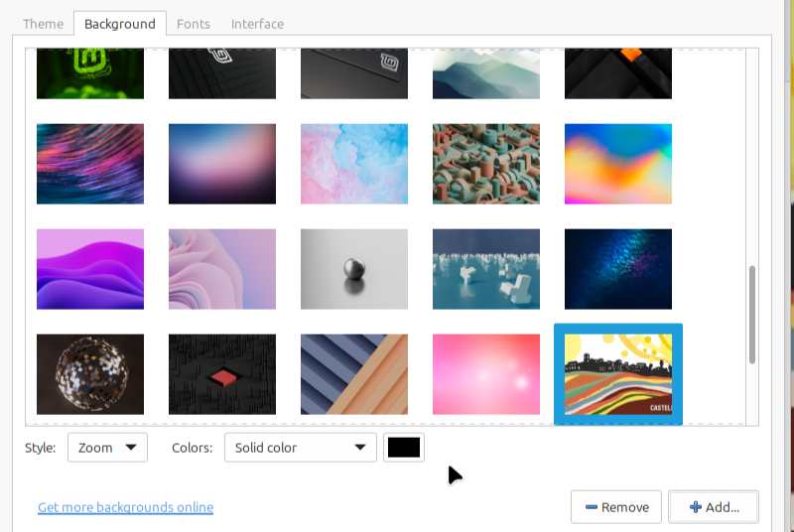Switch to the Theme tab
The height and width of the screenshot is (532, 794).
[43, 24]
